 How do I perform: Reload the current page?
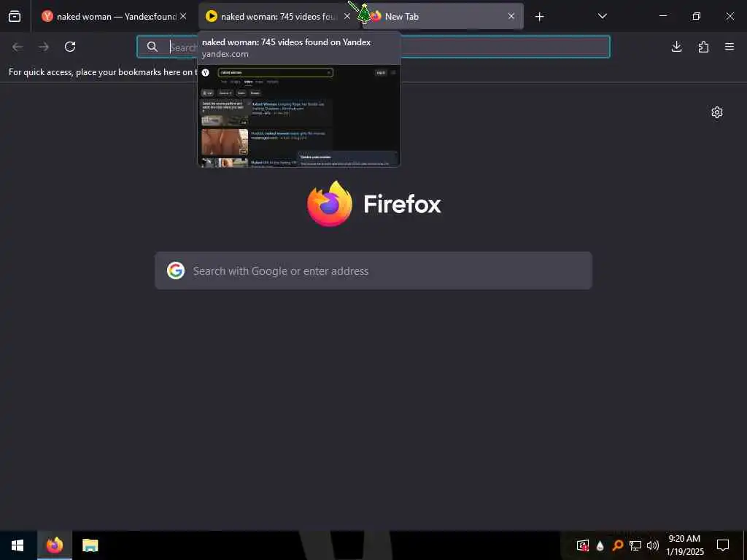point(70,47)
